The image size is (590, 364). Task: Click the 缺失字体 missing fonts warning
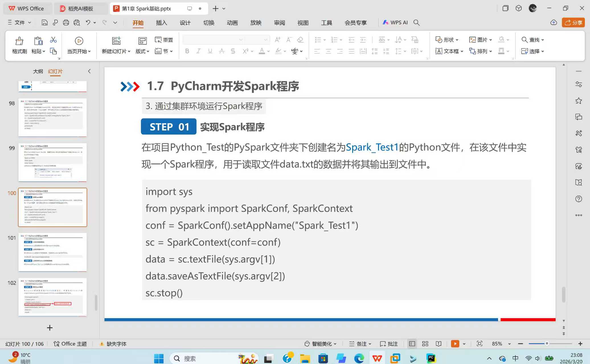113,344
